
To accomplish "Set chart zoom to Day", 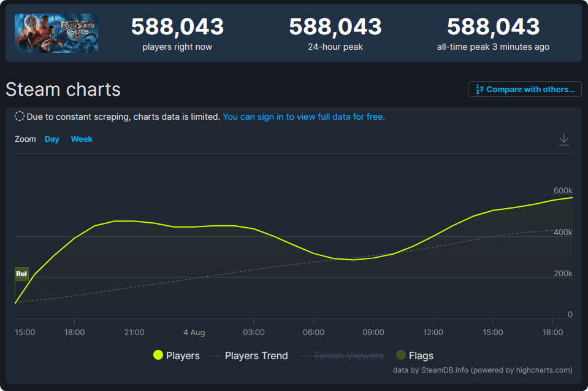I will (52, 139).
